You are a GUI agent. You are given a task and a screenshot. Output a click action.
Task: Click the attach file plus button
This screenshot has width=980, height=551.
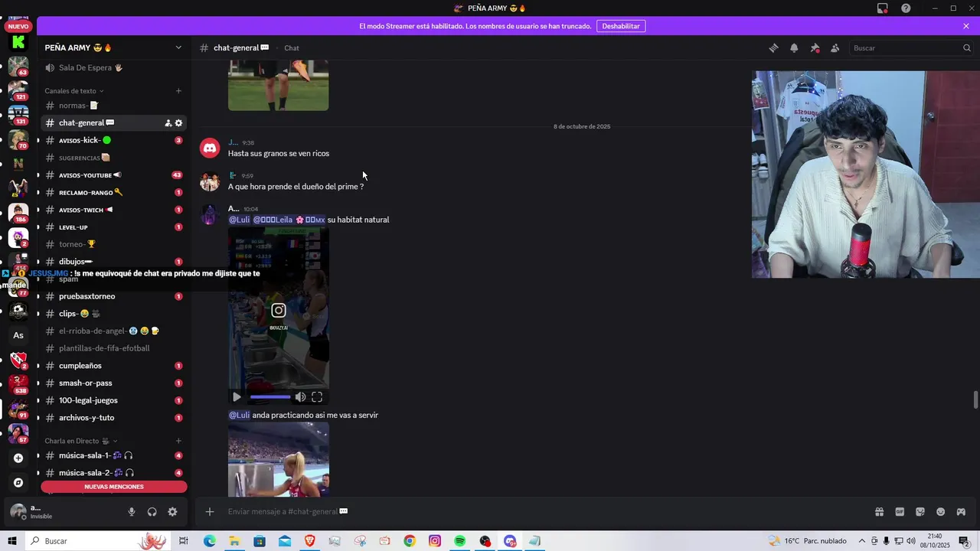click(210, 512)
